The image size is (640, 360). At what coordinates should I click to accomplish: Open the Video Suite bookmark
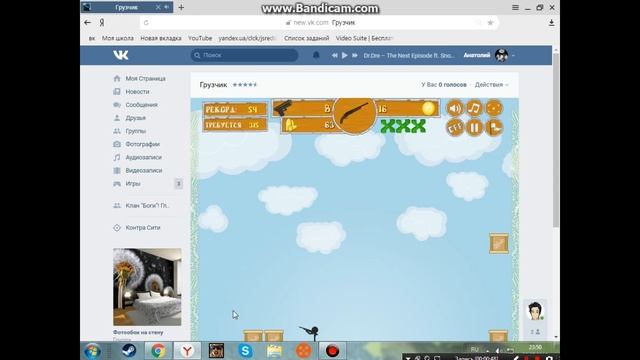click(364, 38)
